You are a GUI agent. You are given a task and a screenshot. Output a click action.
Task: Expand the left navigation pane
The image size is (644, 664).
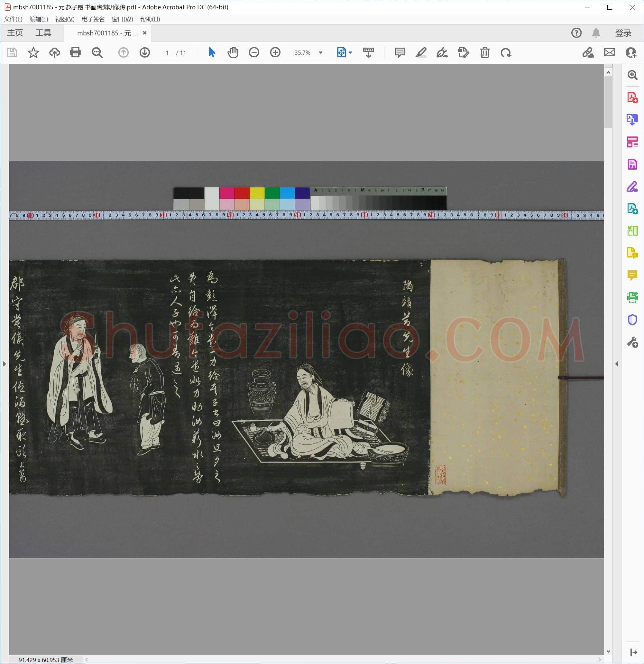4,364
